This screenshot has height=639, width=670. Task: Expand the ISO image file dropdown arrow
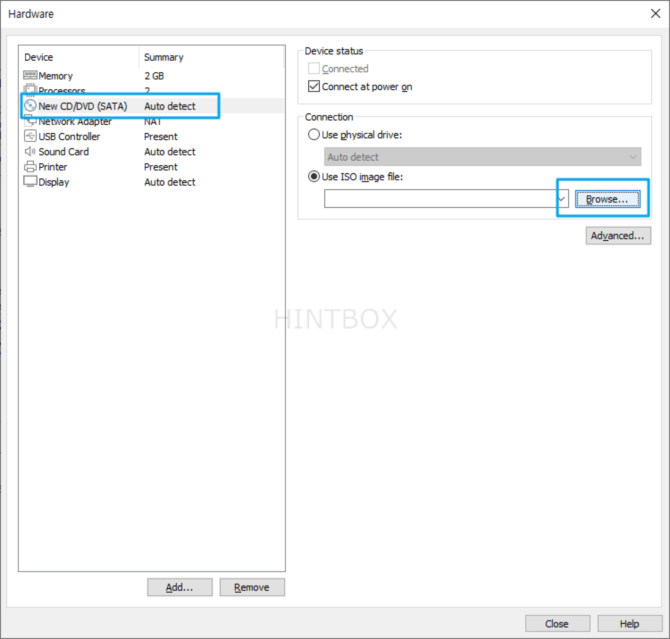[x=561, y=199]
